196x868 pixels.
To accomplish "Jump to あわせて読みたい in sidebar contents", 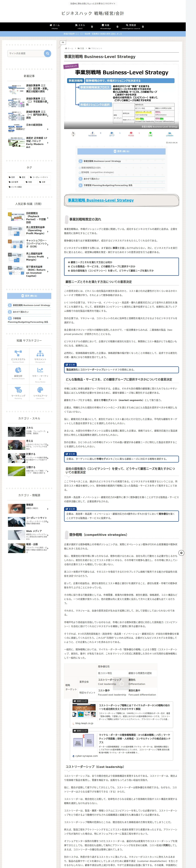I will pyautogui.click(x=21, y=312).
